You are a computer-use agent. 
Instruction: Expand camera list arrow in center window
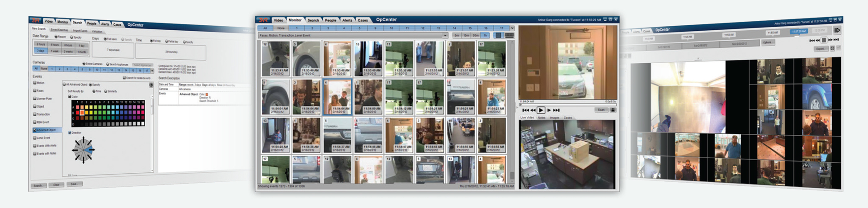(x=512, y=28)
